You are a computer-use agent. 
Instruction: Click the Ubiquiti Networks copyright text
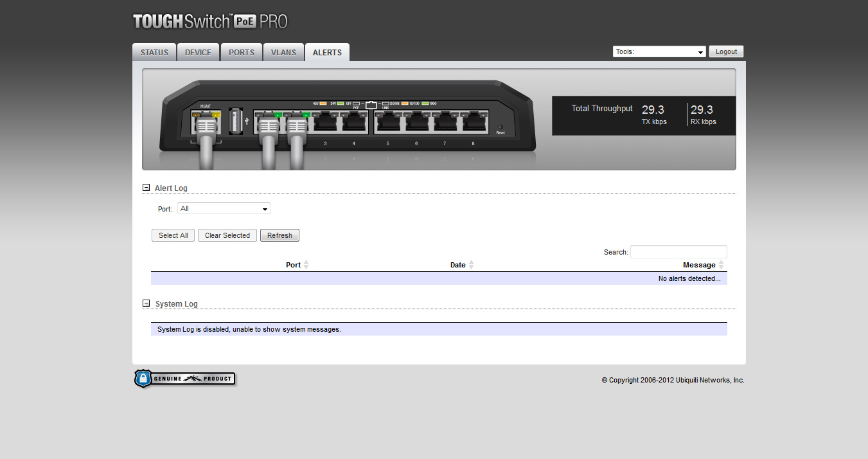click(x=673, y=380)
